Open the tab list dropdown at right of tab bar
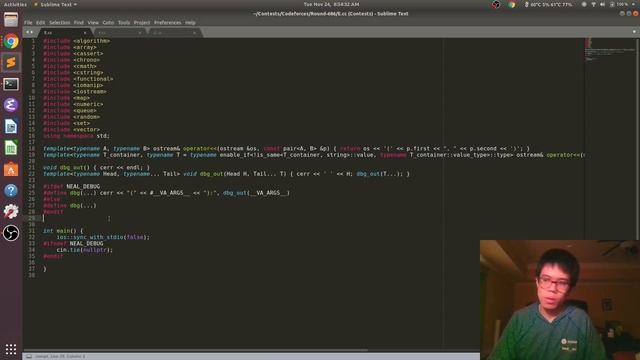Image resolution: width=640 pixels, height=360 pixels. pos(634,32)
